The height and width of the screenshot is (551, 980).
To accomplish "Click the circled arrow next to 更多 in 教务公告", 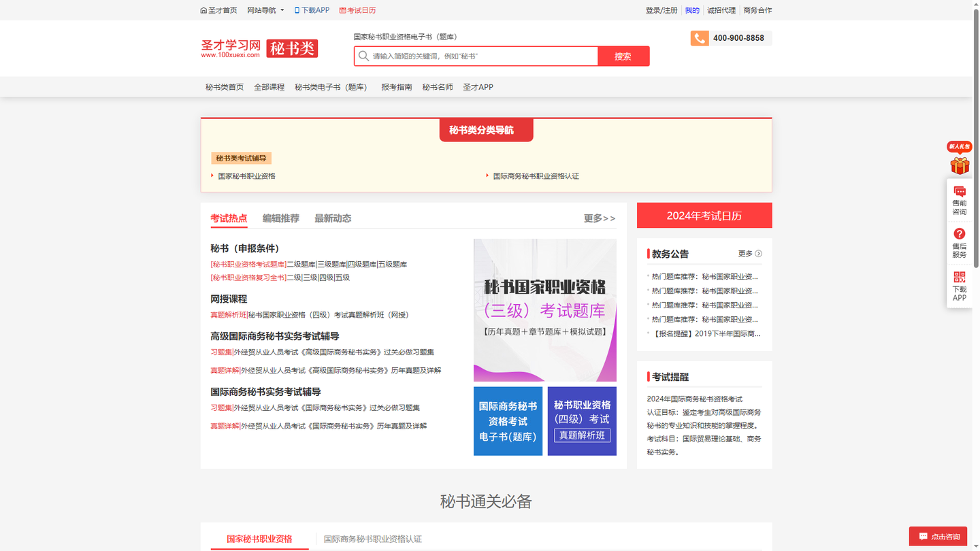I will coord(758,254).
